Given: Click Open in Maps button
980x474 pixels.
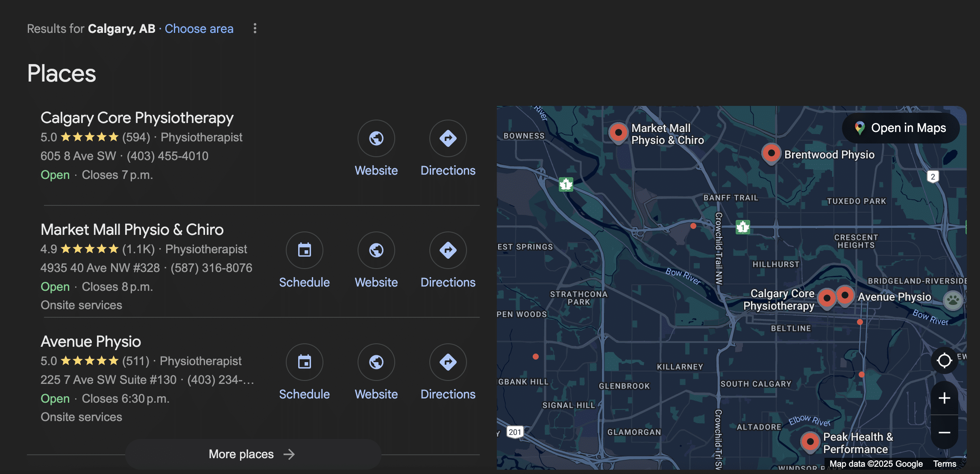Looking at the screenshot, I should [x=901, y=128].
